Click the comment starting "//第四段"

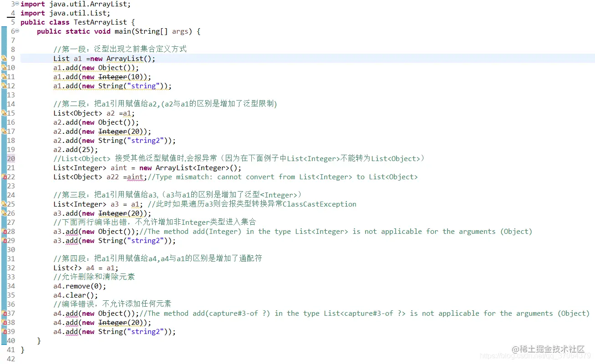158,258
